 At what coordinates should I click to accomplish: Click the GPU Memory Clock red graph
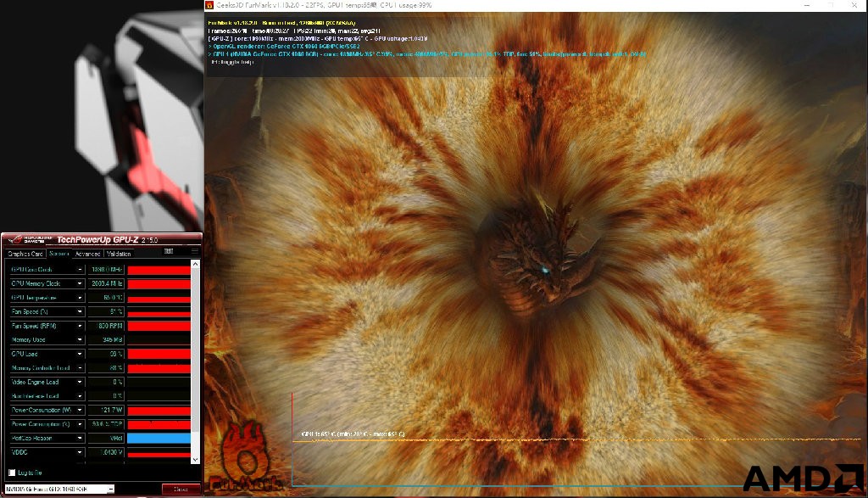click(x=159, y=283)
